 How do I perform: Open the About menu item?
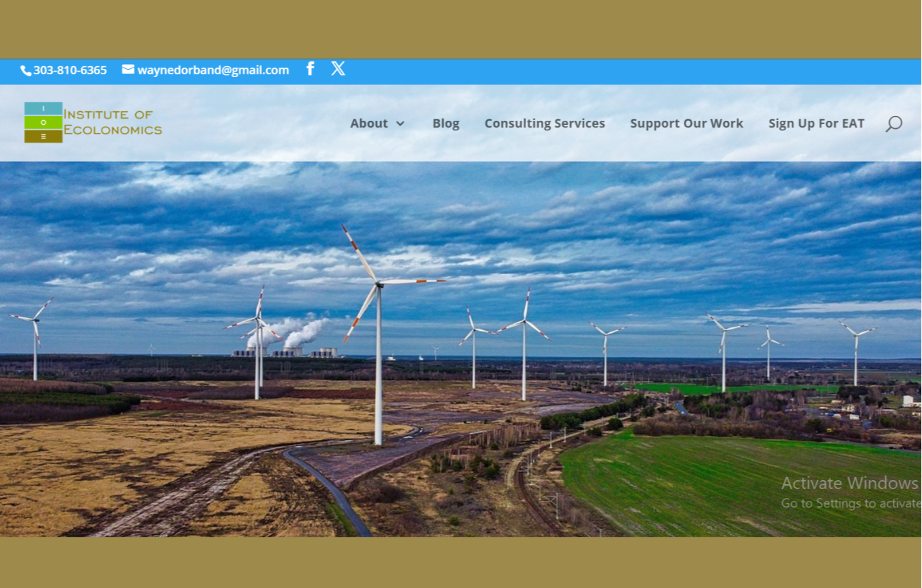369,123
